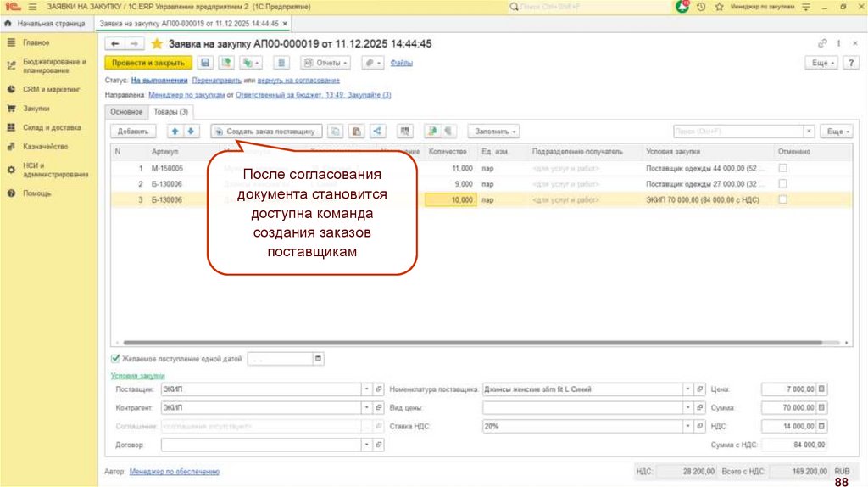
Task: Click the save (diskette) icon in toolbar
Action: (204, 63)
